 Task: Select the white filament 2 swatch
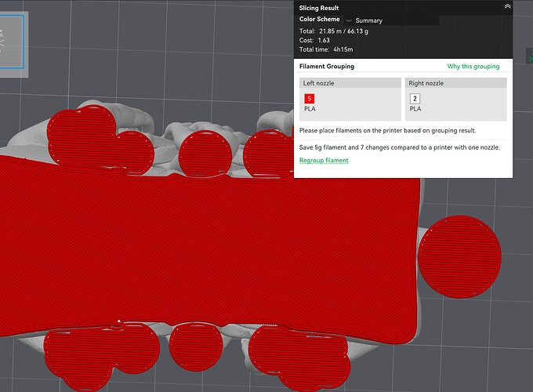415,99
